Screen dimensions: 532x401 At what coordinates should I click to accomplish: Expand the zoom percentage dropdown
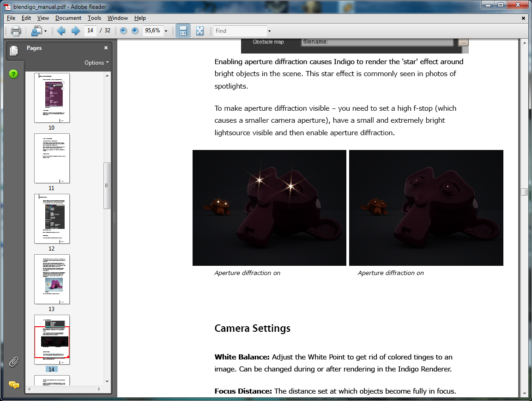166,31
